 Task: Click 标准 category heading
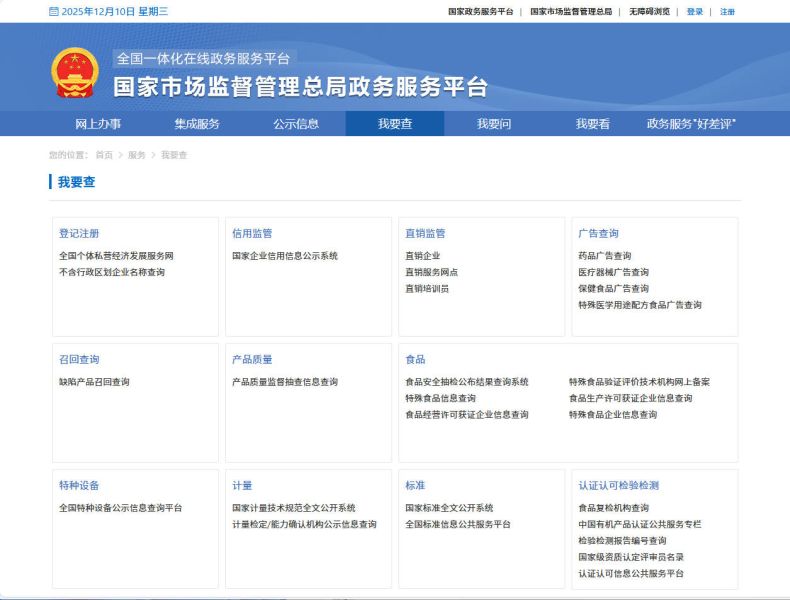pyautogui.click(x=415, y=485)
